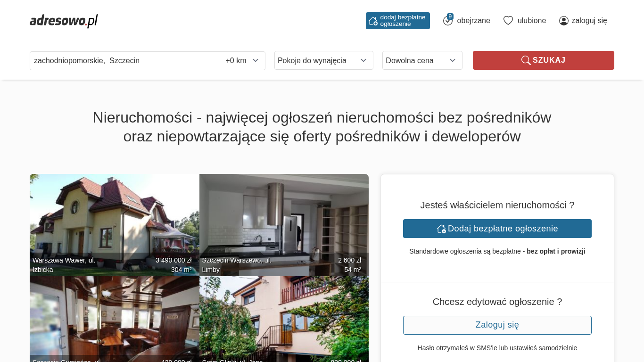This screenshot has width=644, height=362.
Task: Click the heart icon for ulubione
Action: [508, 21]
